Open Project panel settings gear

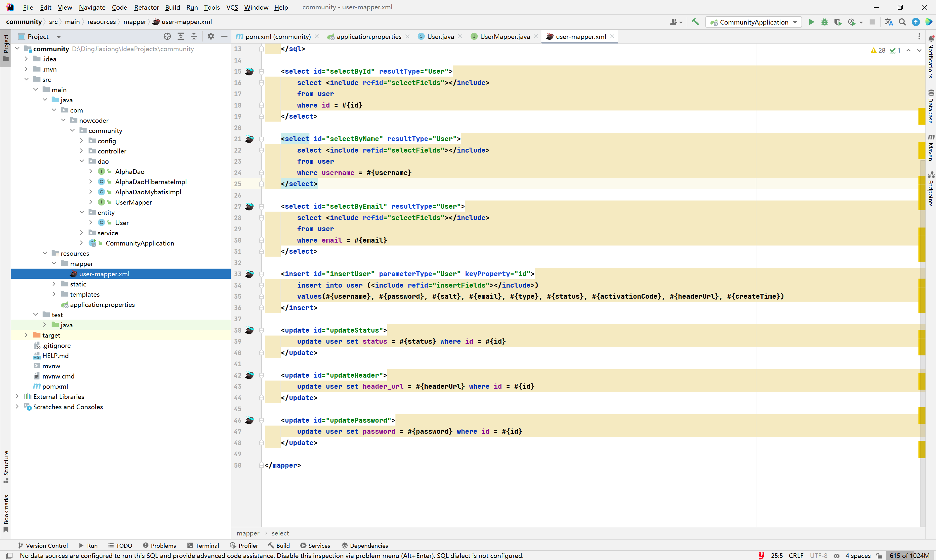tap(211, 36)
